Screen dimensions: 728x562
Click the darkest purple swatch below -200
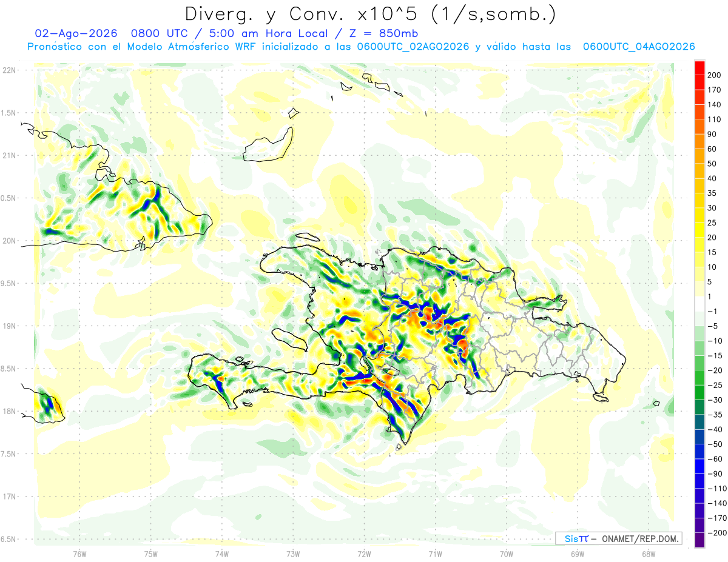coord(699,540)
